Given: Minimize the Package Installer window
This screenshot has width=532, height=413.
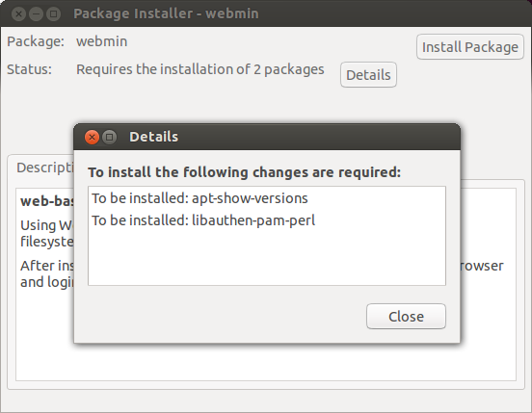Looking at the screenshot, I should pos(36,13).
